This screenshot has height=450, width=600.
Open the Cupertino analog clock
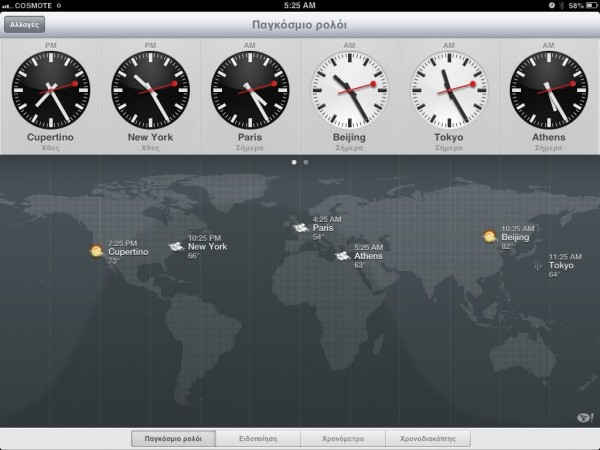point(51,90)
